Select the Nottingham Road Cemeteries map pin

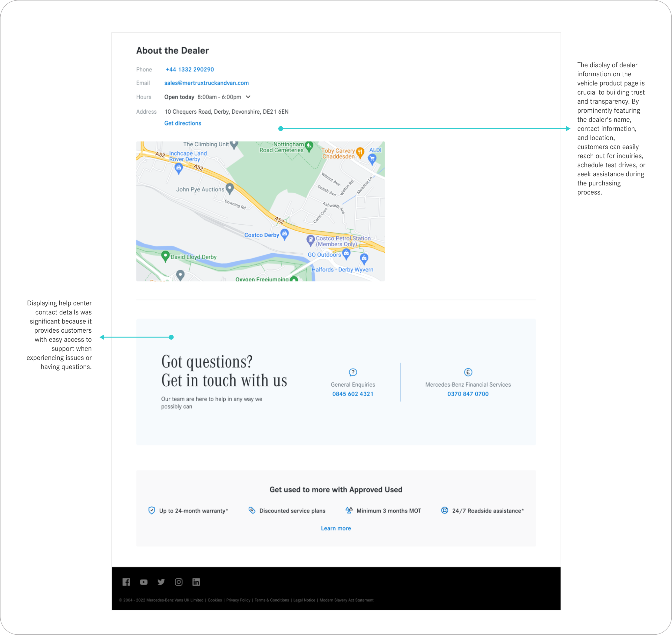(309, 146)
